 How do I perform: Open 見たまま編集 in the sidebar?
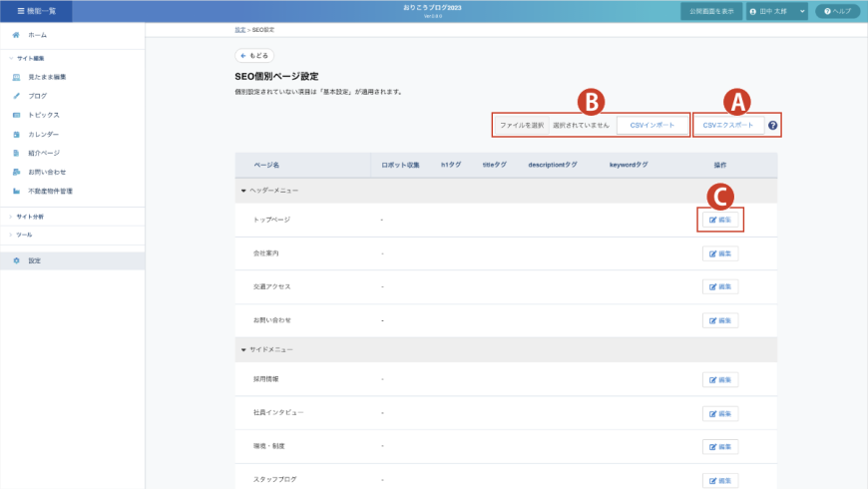(x=47, y=77)
